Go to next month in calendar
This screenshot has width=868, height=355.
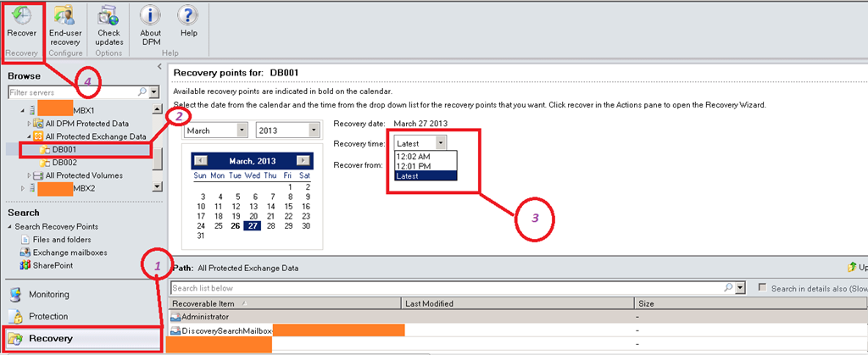pos(303,161)
